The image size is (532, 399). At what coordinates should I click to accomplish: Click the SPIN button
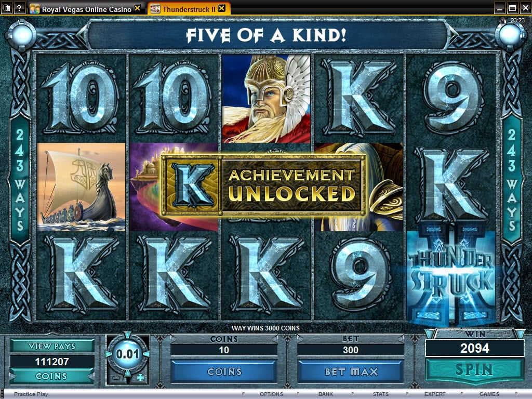pyautogui.click(x=474, y=370)
